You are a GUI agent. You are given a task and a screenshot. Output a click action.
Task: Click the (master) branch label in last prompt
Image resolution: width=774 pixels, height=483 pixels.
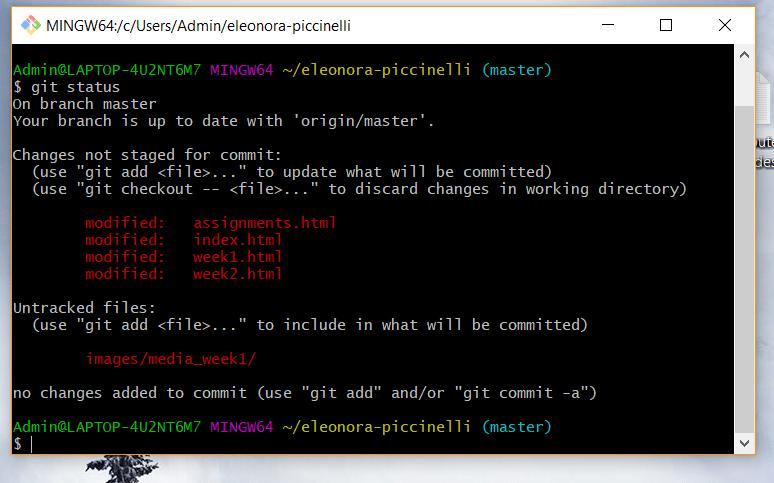[x=516, y=427]
